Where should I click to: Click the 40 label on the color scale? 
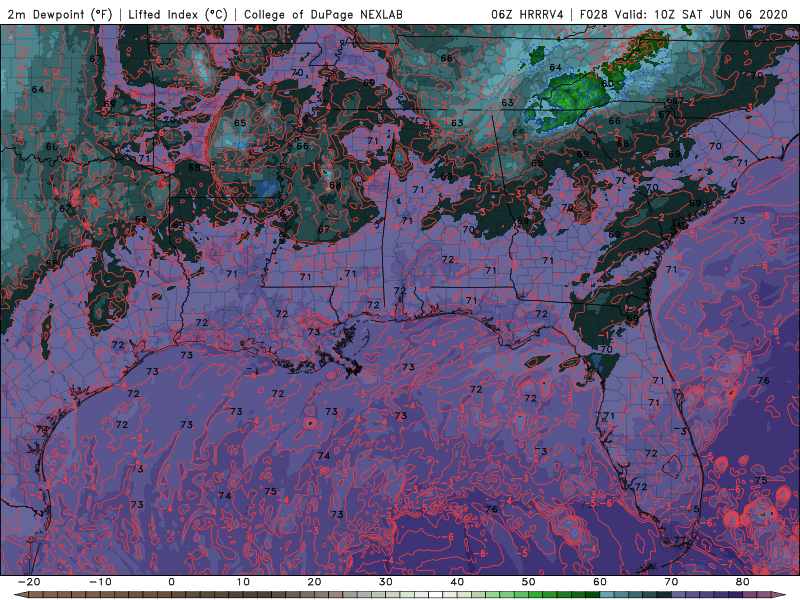pyautogui.click(x=457, y=582)
